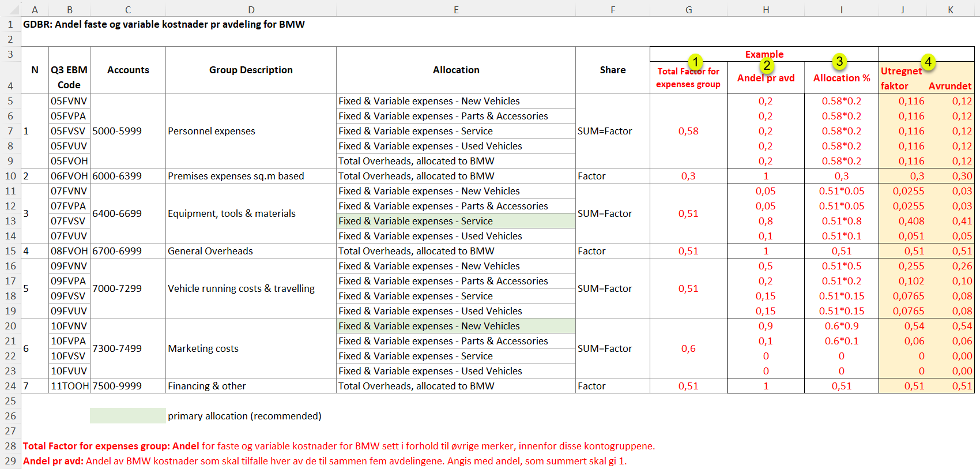Select column header G
This screenshot has width=980, height=469.
click(688, 9)
